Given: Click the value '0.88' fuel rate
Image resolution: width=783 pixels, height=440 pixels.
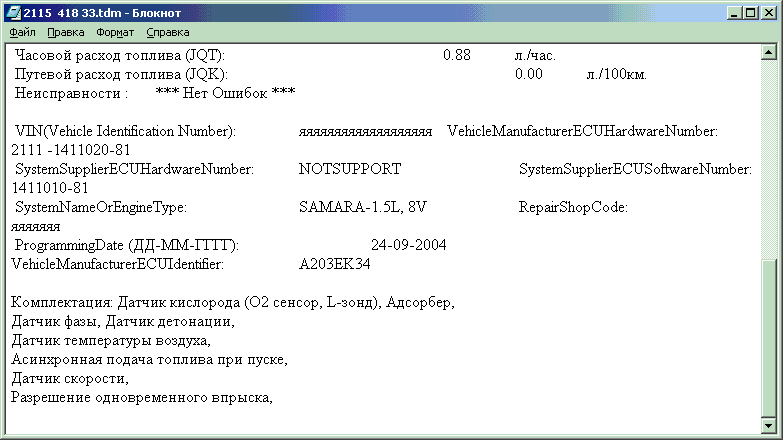Looking at the screenshot, I should (456, 55).
